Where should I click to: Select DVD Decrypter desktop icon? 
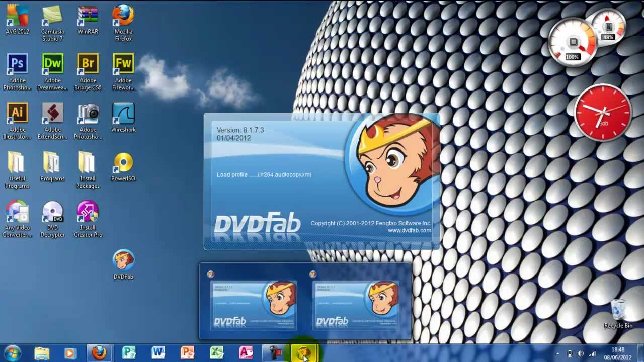pyautogui.click(x=52, y=220)
